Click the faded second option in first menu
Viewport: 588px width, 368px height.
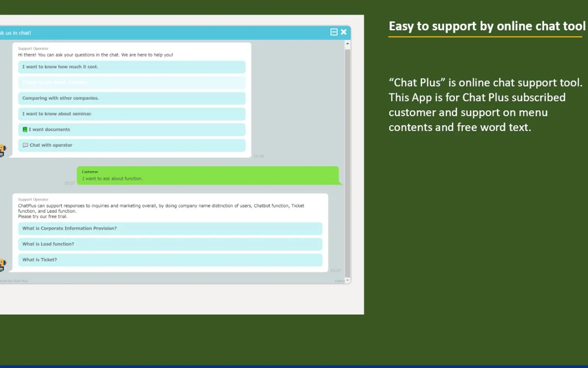click(x=132, y=82)
